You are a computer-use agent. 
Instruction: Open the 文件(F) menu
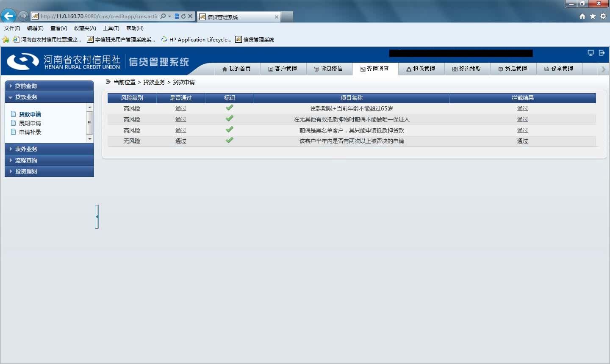pyautogui.click(x=12, y=28)
